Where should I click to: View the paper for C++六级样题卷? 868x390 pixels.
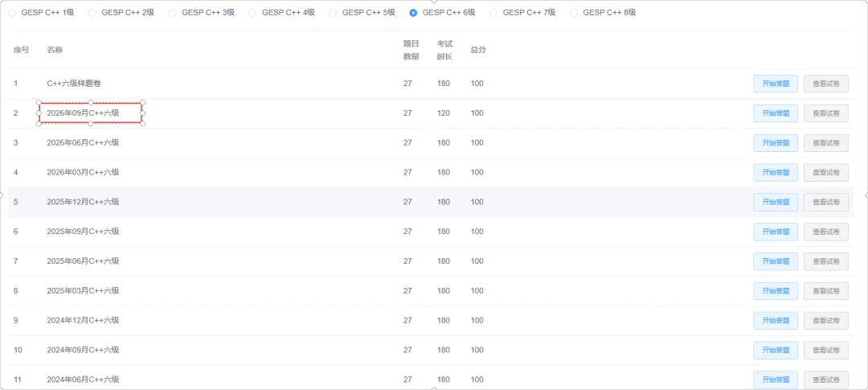click(x=826, y=84)
